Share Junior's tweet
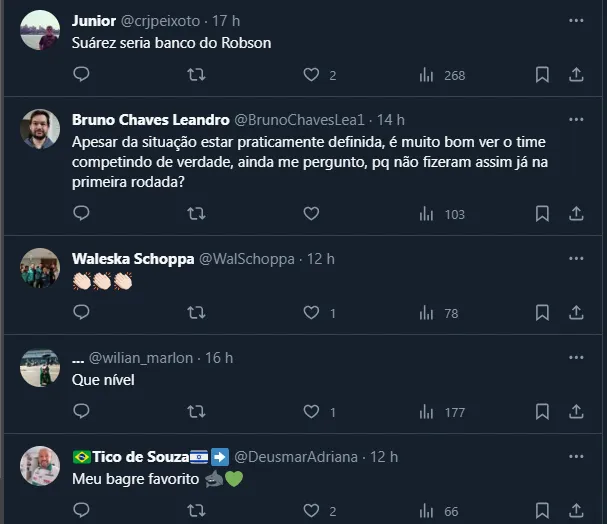The image size is (607, 524). [x=576, y=75]
